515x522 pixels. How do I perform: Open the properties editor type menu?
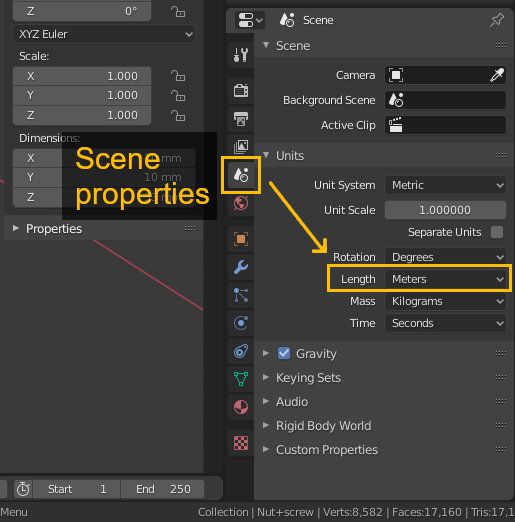[250, 20]
